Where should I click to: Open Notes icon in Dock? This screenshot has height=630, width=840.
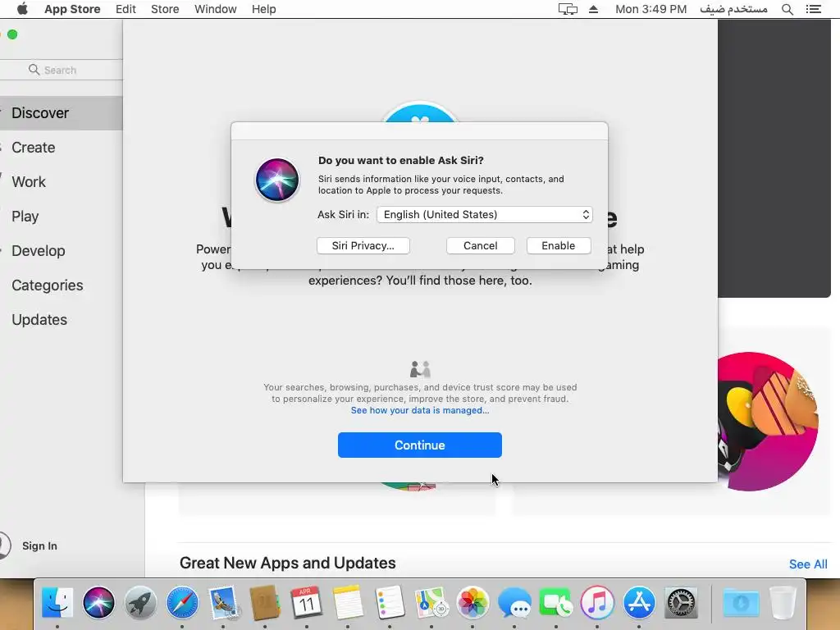pyautogui.click(x=348, y=603)
